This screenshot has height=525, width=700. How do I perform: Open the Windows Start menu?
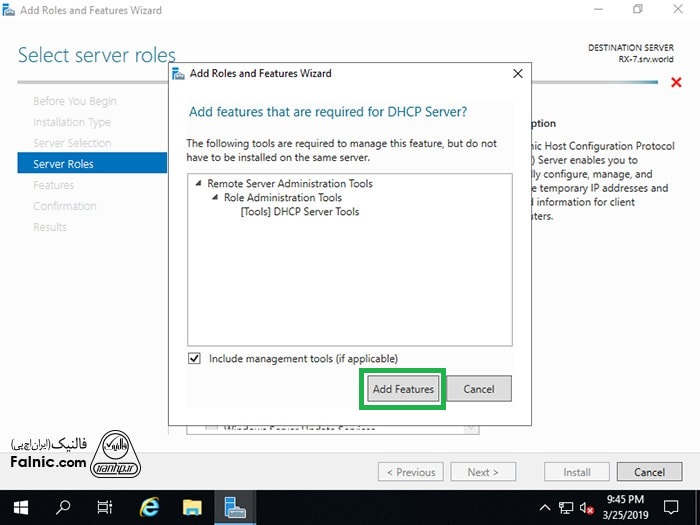coord(20,507)
